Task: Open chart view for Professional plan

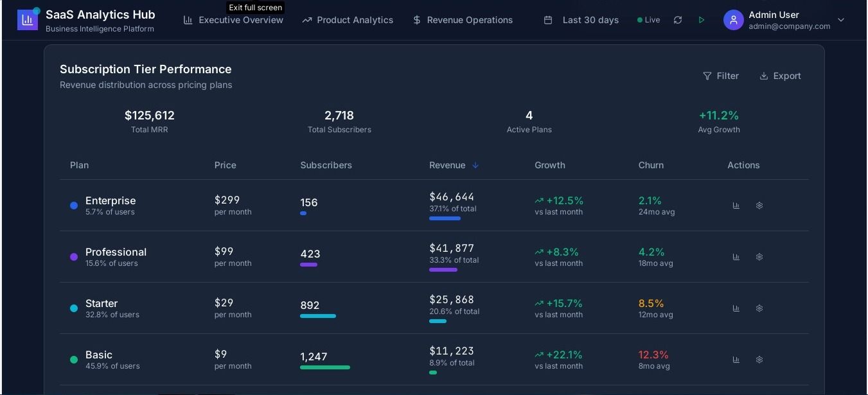Action: click(x=736, y=257)
